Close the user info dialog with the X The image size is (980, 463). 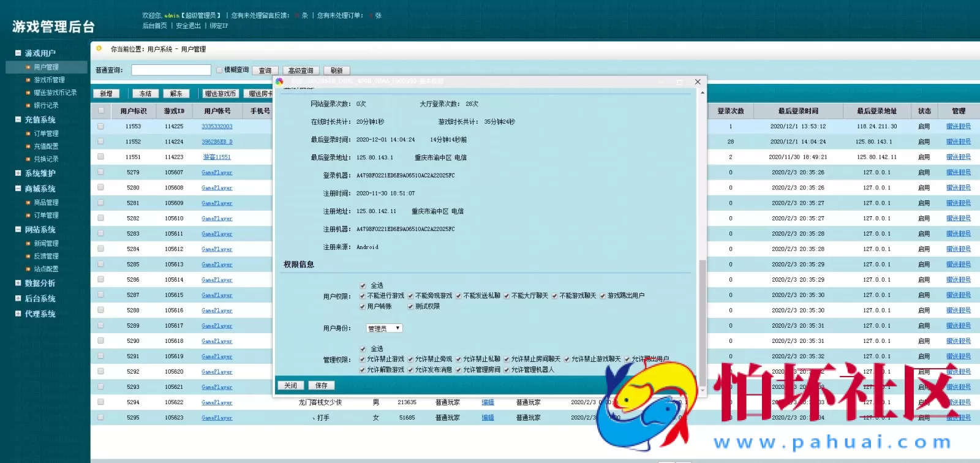pos(698,81)
